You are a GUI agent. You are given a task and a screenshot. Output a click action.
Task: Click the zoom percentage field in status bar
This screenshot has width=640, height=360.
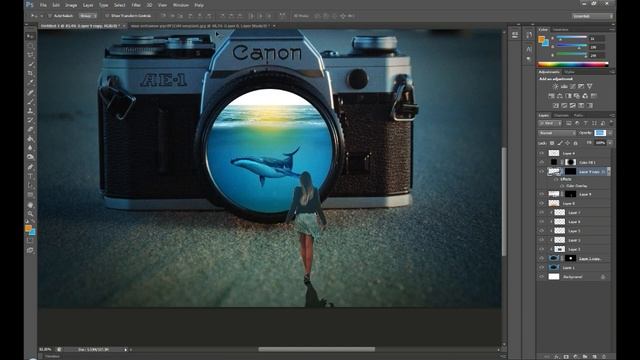click(45, 350)
